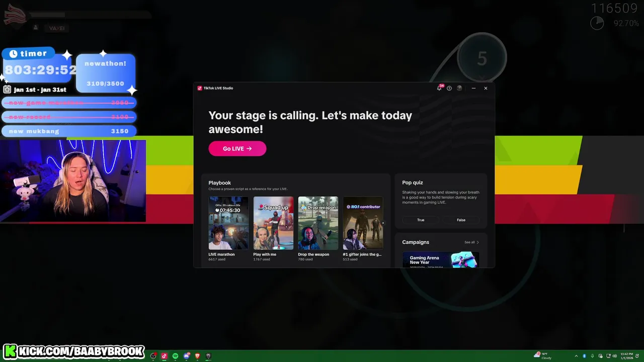This screenshot has width=644, height=362.
Task: Open the help question mark icon
Action: click(x=449, y=88)
